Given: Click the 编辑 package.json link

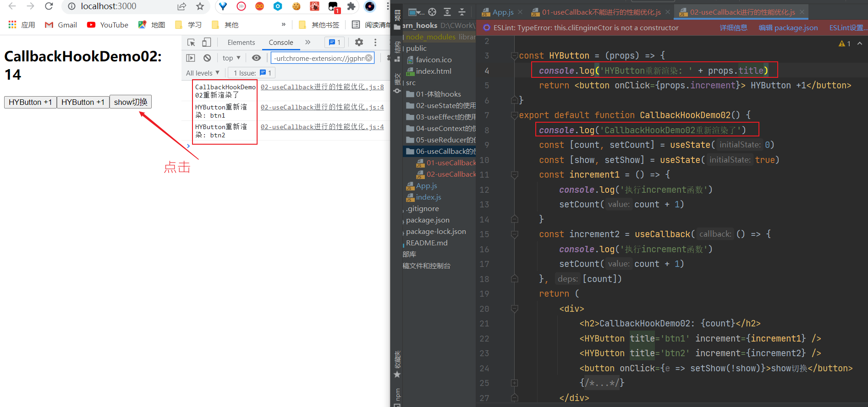Looking at the screenshot, I should [x=788, y=28].
